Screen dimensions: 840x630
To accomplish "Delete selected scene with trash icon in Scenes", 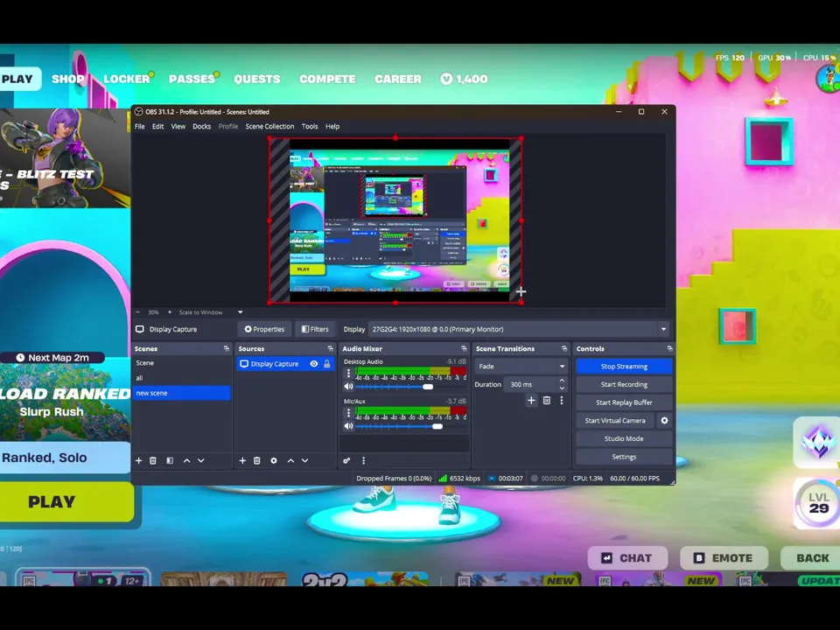I will click(x=152, y=461).
